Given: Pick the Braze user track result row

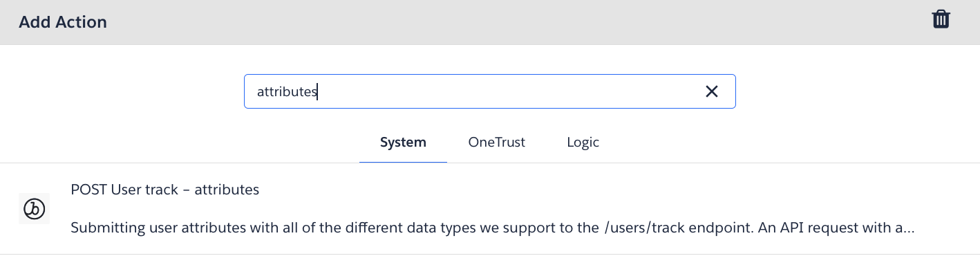Looking at the screenshot, I should coord(490,208).
